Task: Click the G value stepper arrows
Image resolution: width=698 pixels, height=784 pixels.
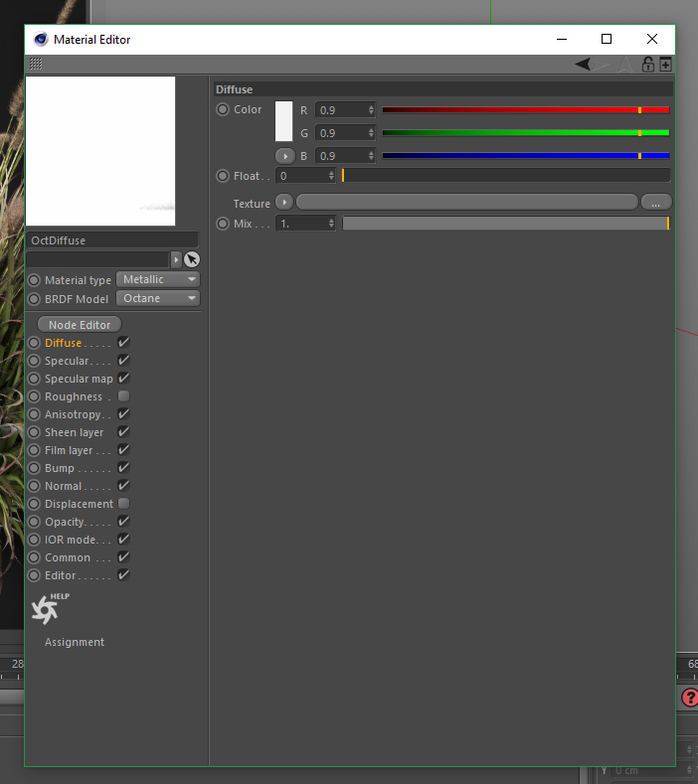Action: click(371, 132)
